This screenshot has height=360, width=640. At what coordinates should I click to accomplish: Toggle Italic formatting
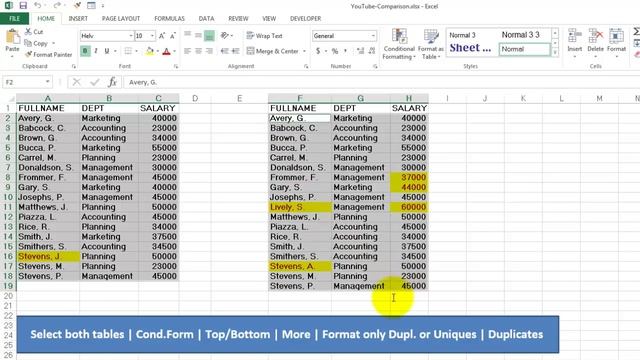point(96,51)
